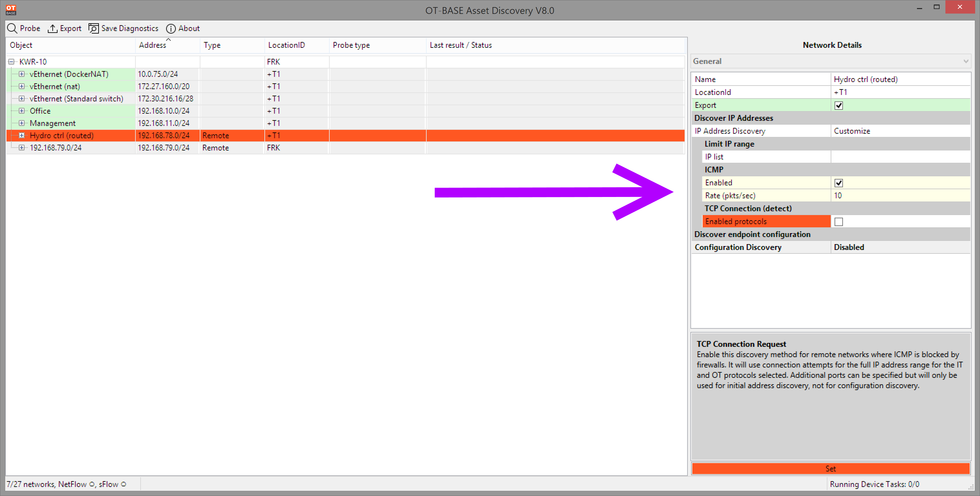The height and width of the screenshot is (496, 980).
Task: Select the vEthernet (nat) row label
Action: point(55,86)
